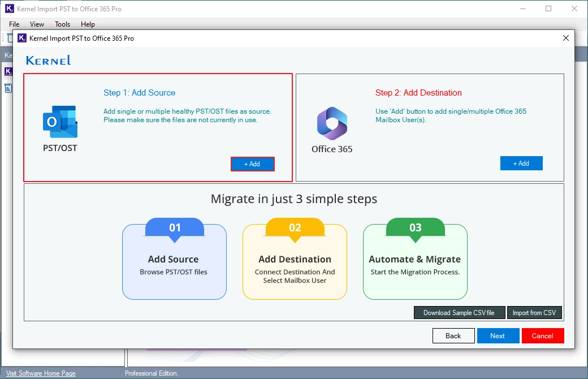Open the View menu

point(37,24)
